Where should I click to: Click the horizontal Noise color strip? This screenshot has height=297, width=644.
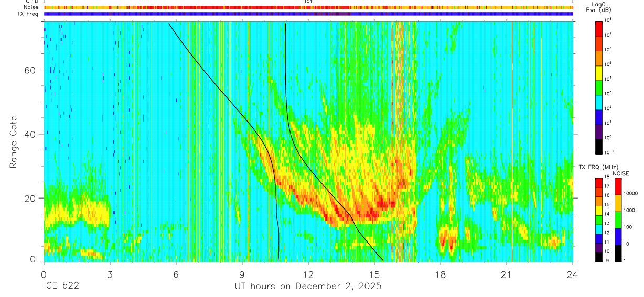(308, 7)
